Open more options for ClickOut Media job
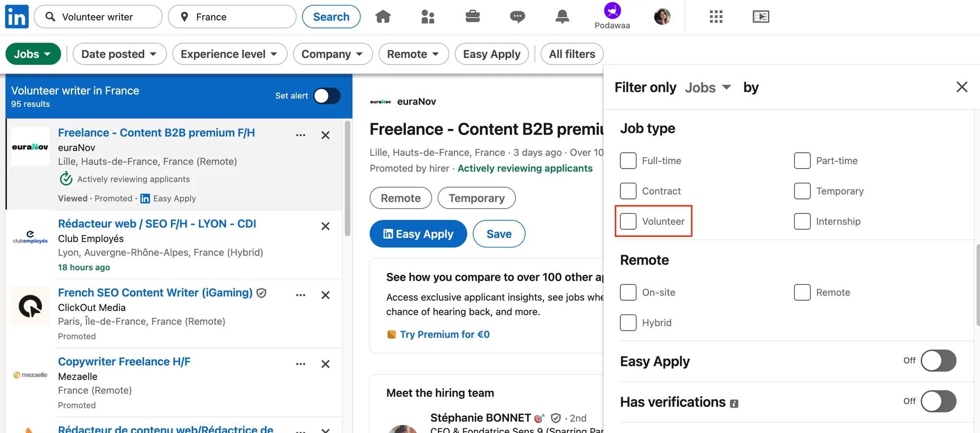 point(300,295)
